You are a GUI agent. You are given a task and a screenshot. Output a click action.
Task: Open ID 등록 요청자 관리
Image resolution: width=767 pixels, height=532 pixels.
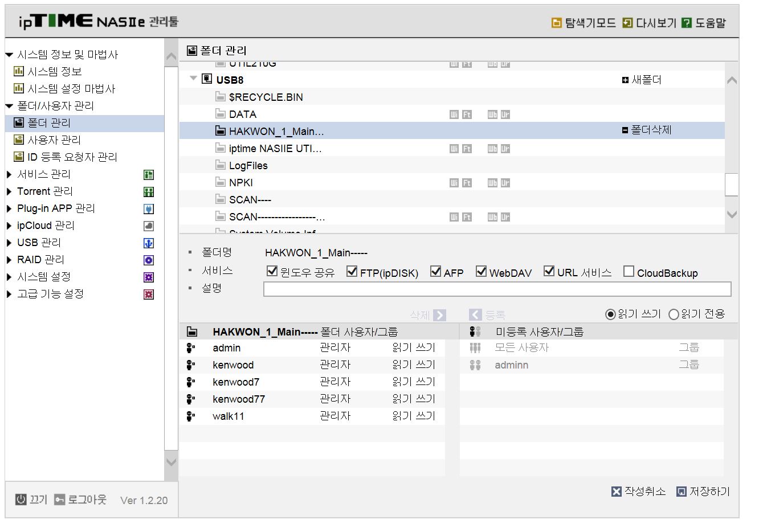[x=72, y=157]
